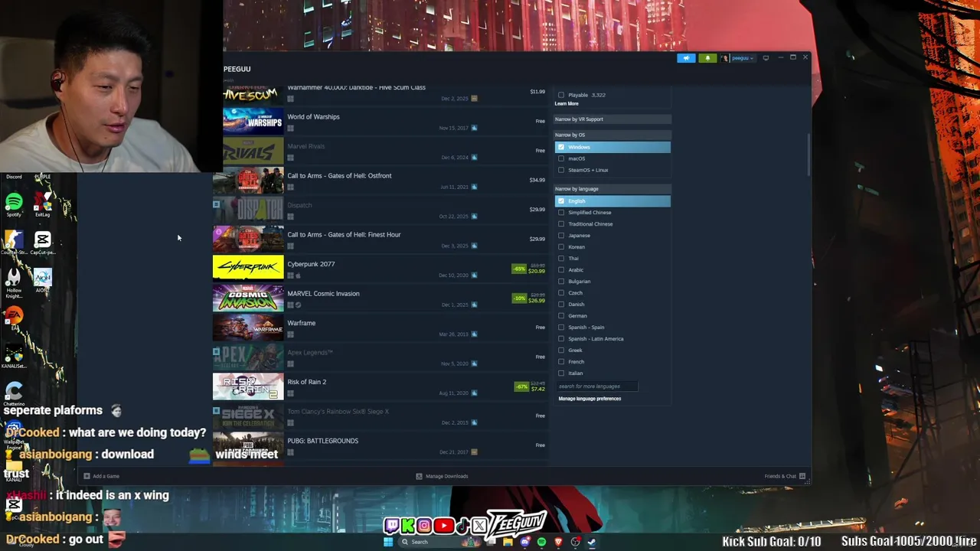Open ExitLag desktop shortcut
The image size is (980, 551).
[43, 205]
